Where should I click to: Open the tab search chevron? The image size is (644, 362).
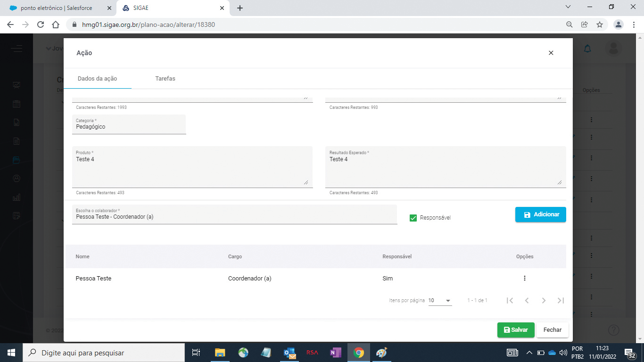point(568,7)
